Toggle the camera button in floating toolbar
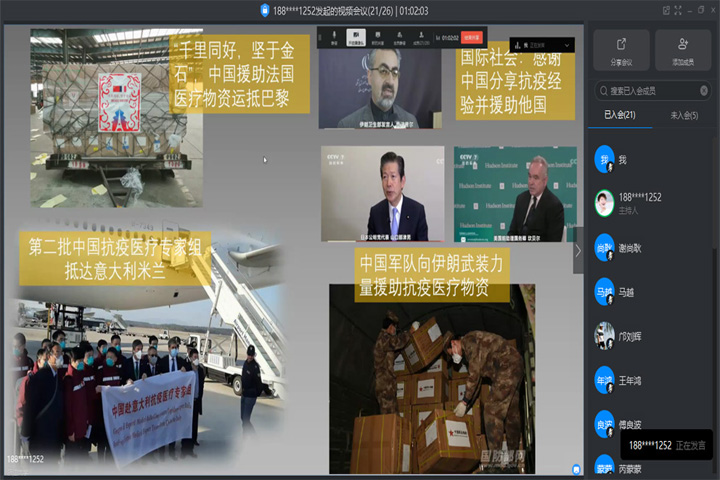This screenshot has width=720, height=480. click(x=356, y=38)
